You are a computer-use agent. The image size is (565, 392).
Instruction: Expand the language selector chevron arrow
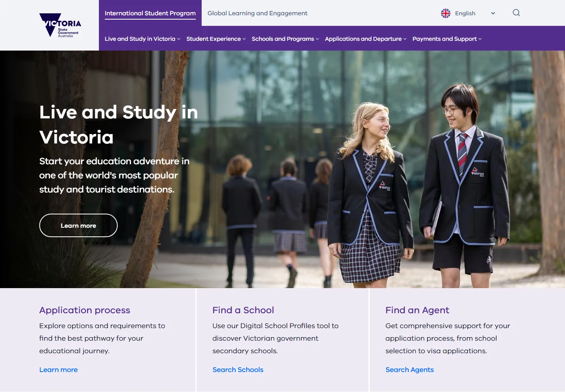coord(493,13)
